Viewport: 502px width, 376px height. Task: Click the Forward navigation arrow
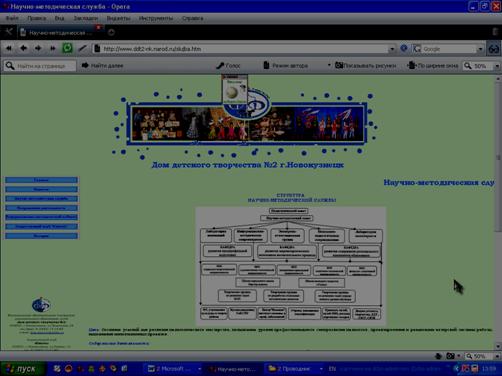(38, 48)
